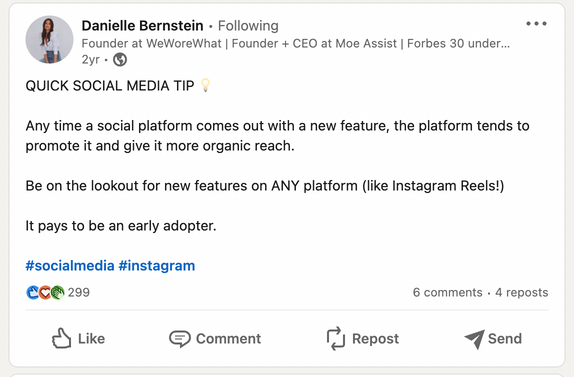Click the speech bubble Comment icon
Viewport: 574px width, 377px height.
coord(180,339)
